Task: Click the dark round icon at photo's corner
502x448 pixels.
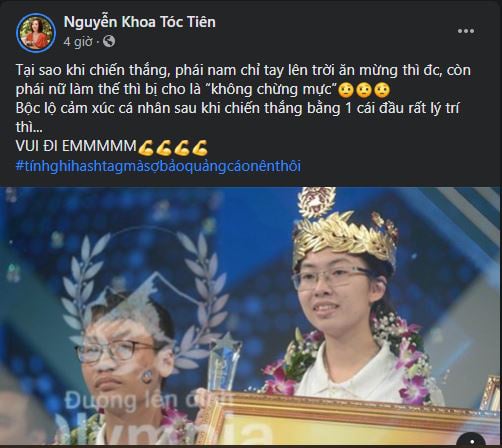Action: tap(472, 440)
